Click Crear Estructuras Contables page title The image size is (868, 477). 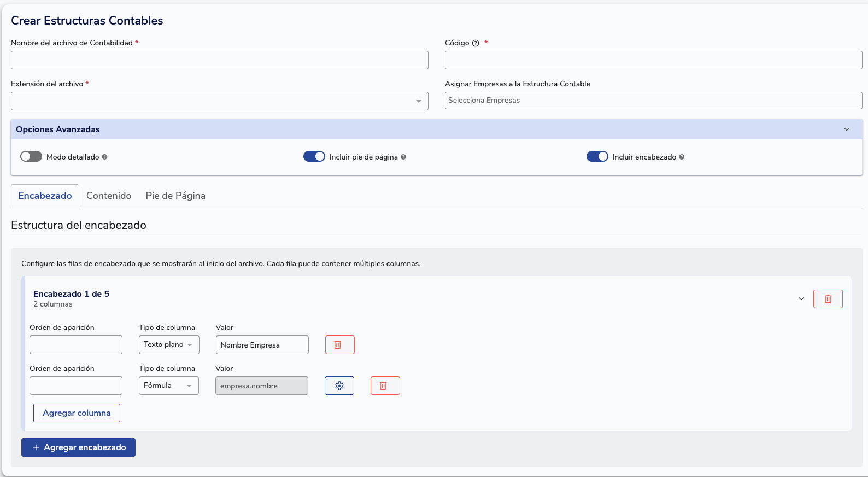pyautogui.click(x=87, y=21)
